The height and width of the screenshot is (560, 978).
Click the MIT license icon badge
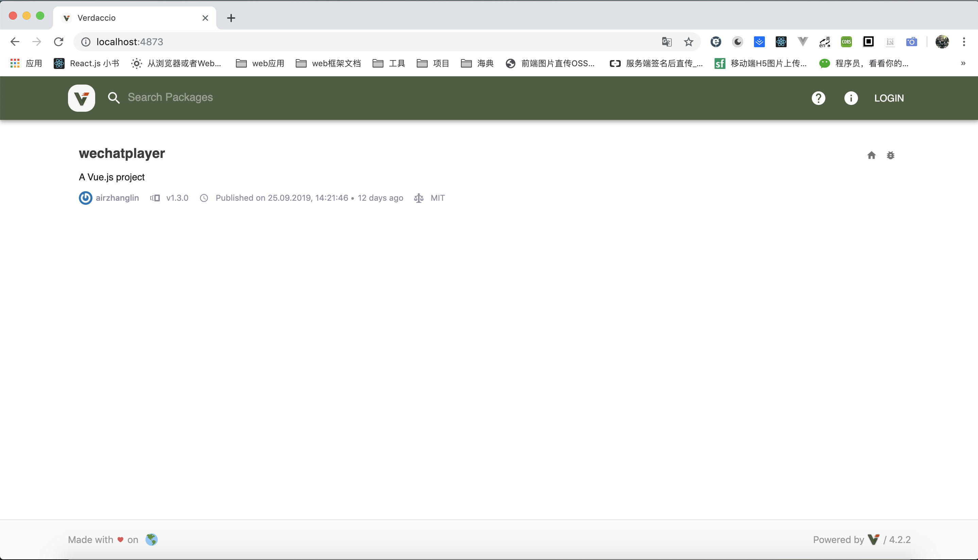pyautogui.click(x=418, y=198)
